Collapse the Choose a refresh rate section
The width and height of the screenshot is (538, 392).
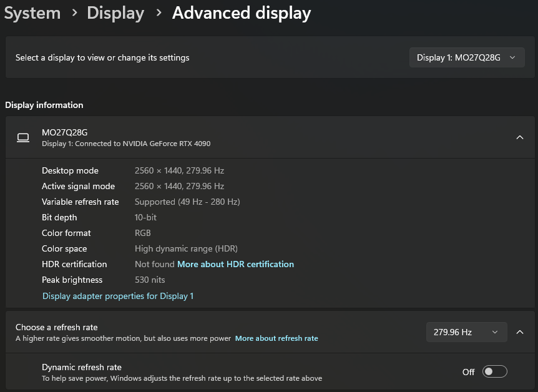520,332
